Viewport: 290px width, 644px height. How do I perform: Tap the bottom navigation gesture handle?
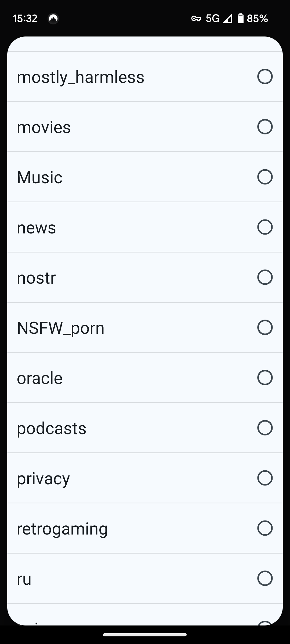(145, 635)
